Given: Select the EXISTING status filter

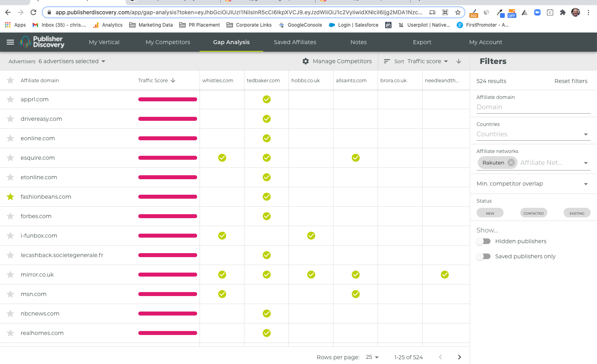Looking at the screenshot, I should (577, 213).
